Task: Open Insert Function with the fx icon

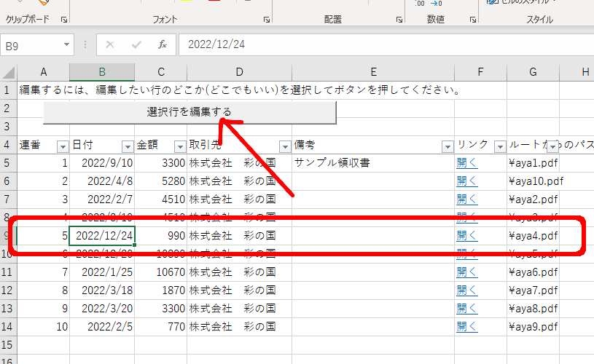Action: click(x=162, y=44)
